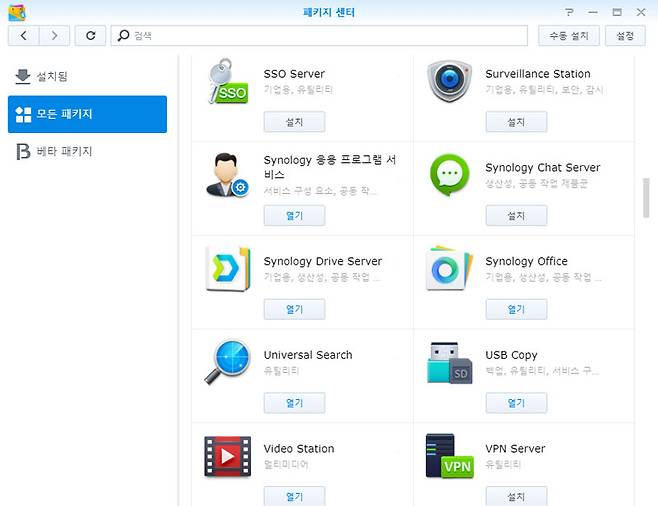658x506 pixels.
Task: Click the SSO Server key icon
Action: tap(228, 81)
